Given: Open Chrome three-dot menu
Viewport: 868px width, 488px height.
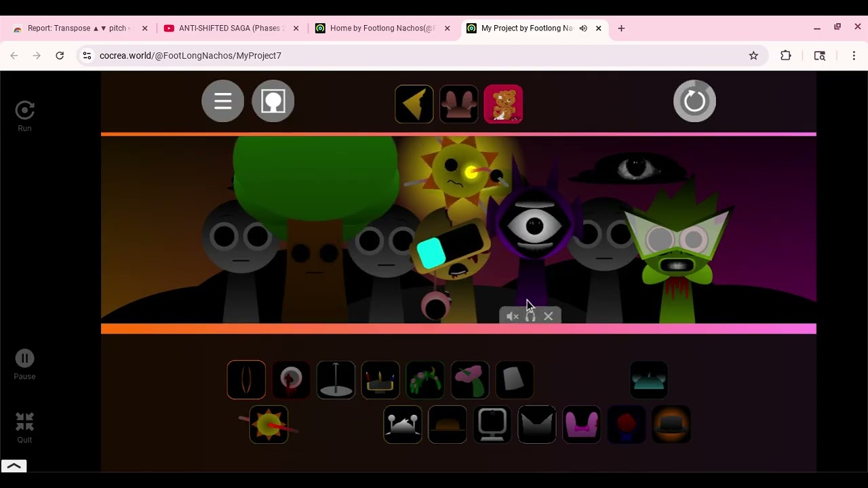Looking at the screenshot, I should pyautogui.click(x=854, y=56).
